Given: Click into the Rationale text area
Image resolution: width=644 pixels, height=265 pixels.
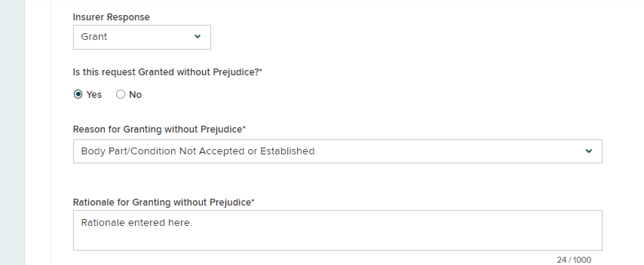Looking at the screenshot, I should (x=337, y=235).
